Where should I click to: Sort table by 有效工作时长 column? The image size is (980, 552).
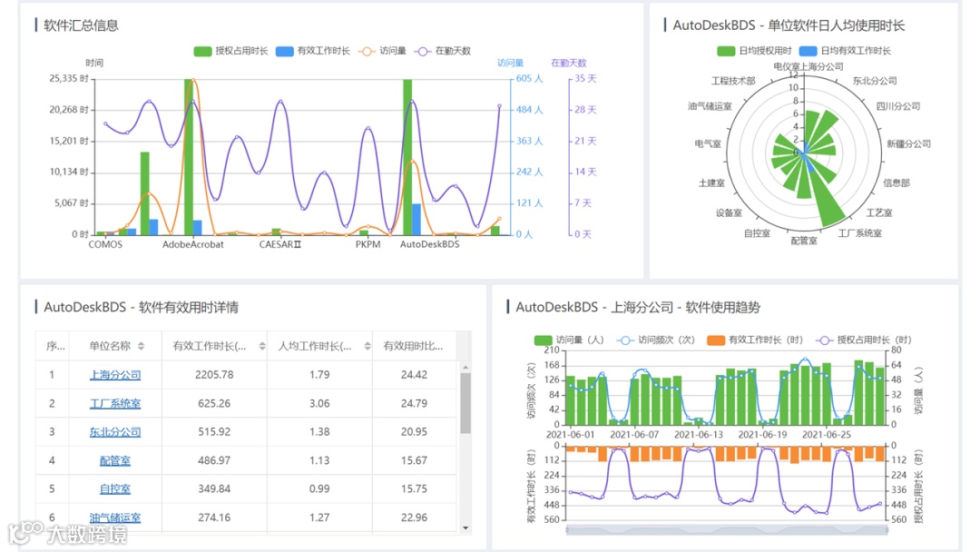coord(262,346)
